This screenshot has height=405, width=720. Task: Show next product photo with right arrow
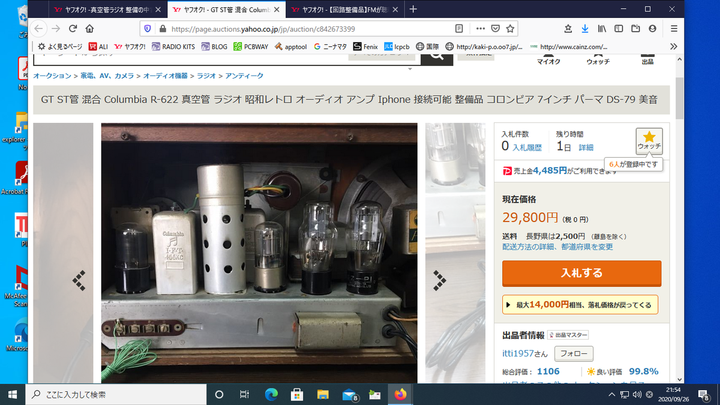(438, 280)
